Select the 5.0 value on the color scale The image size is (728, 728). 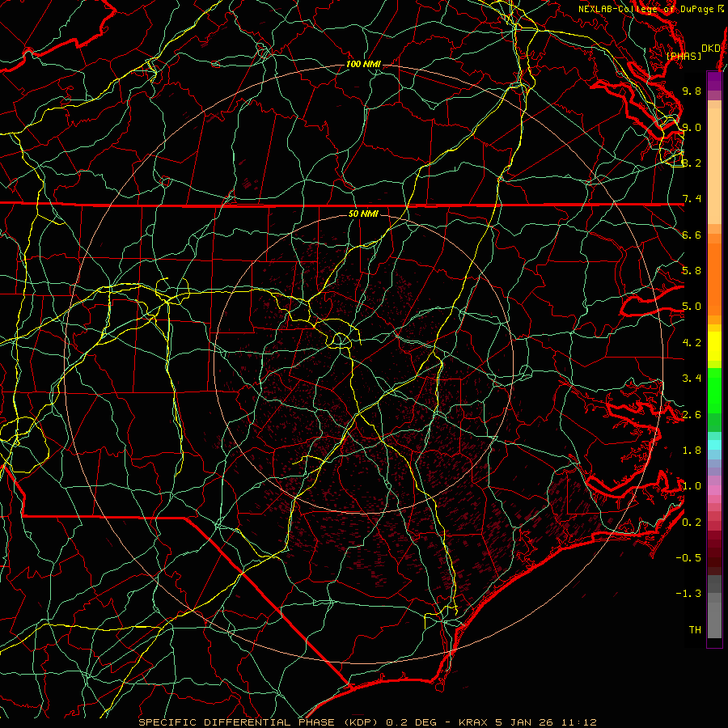[x=692, y=307]
